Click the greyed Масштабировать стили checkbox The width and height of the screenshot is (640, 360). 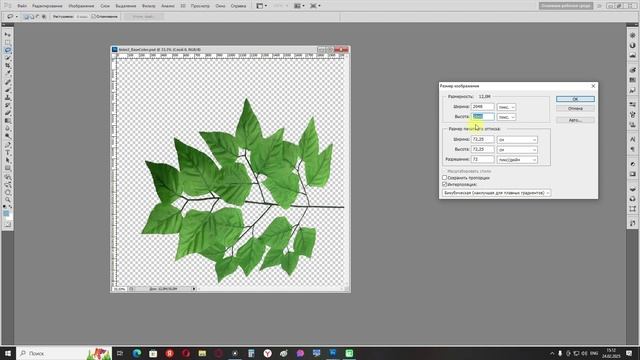coord(444,171)
